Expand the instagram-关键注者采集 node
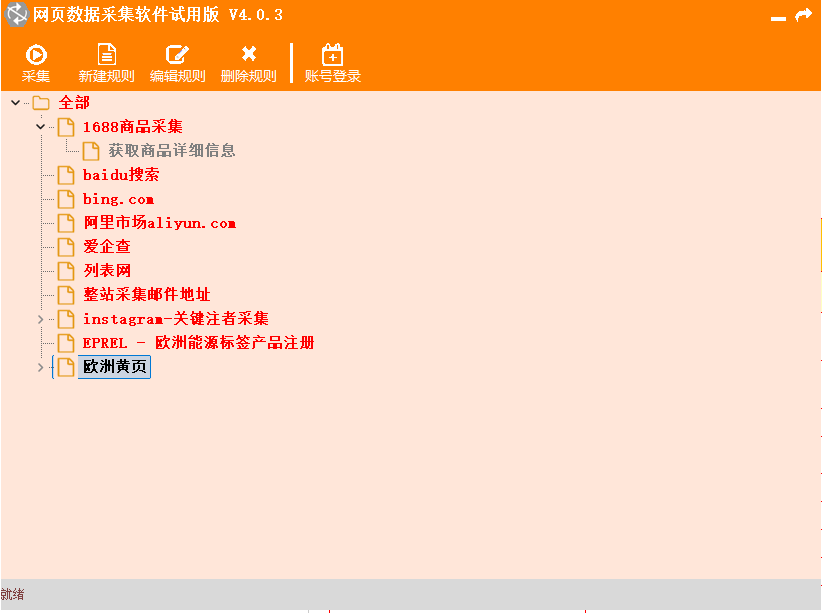822x613 pixels. tap(40, 319)
